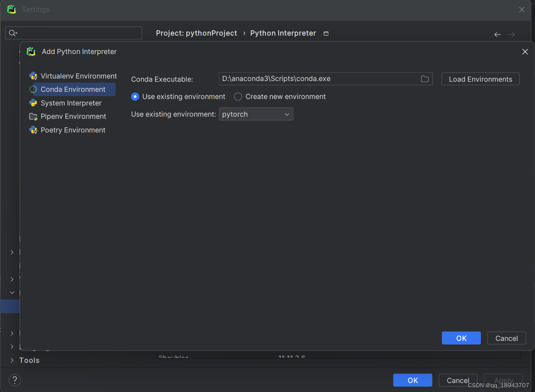Viewport: 535px width, 392px height.
Task: Select Create new environment radio button
Action: pyautogui.click(x=238, y=96)
